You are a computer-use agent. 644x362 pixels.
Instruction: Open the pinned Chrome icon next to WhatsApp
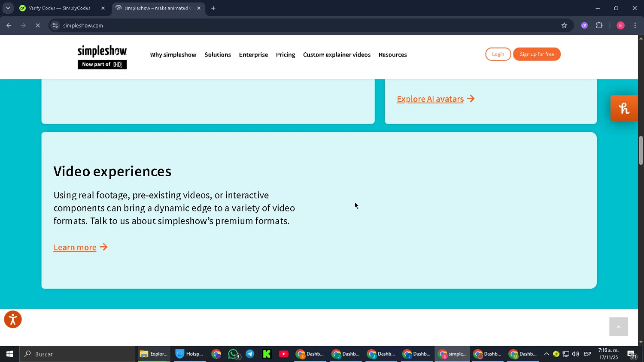(x=216, y=354)
